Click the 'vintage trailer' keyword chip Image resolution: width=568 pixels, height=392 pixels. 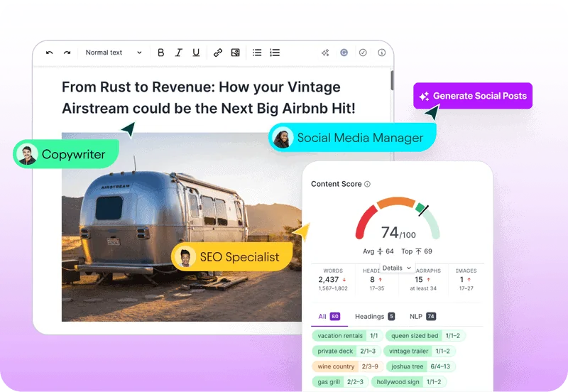(420, 351)
